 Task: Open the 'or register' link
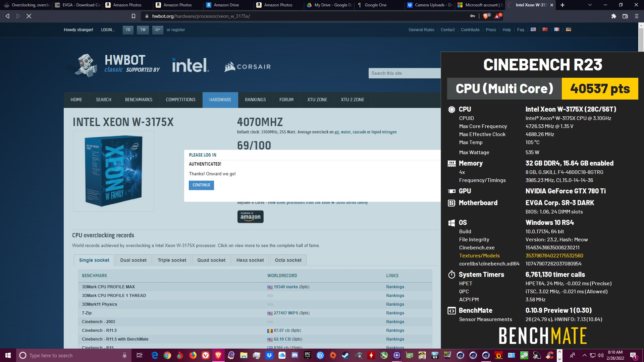click(176, 30)
